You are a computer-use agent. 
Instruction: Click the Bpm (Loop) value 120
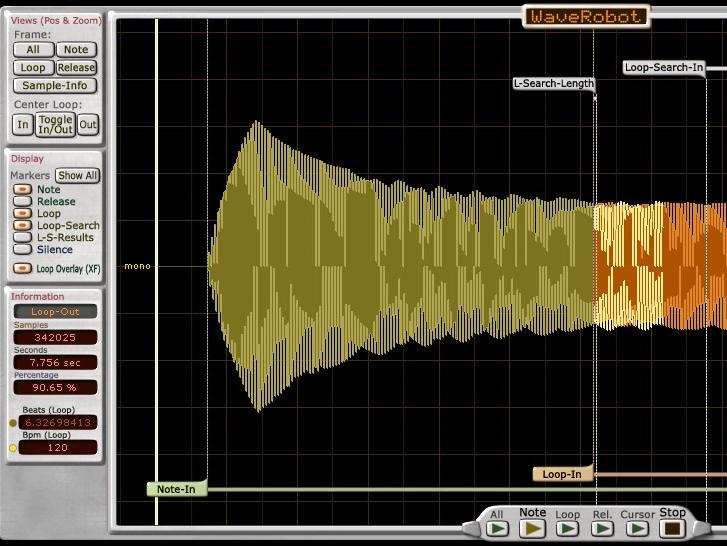pyautogui.click(x=58, y=448)
